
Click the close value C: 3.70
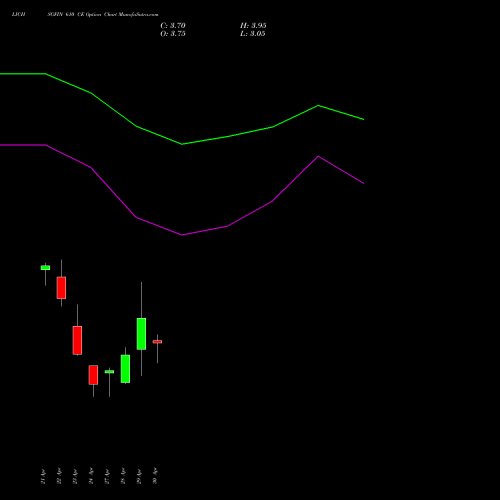point(173,25)
